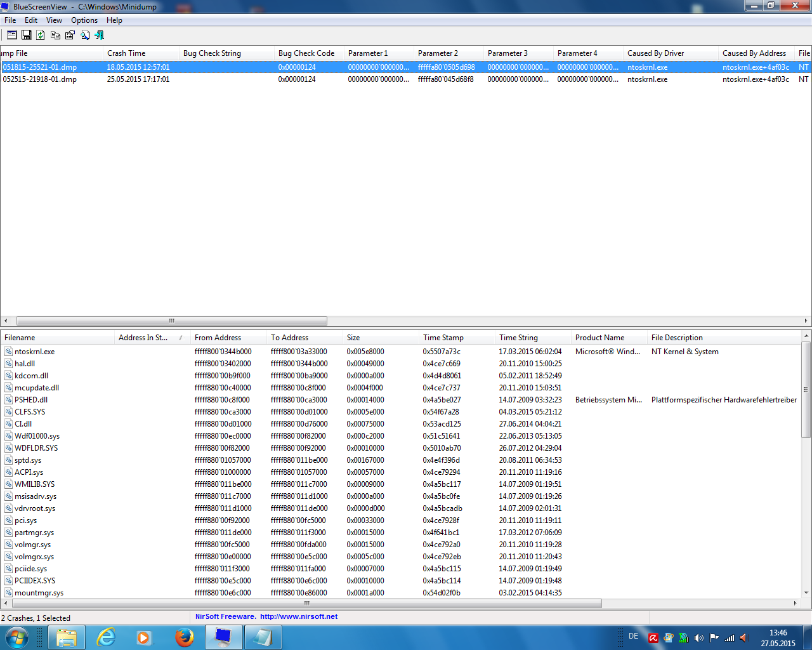Screen dimensions: 812x650
Task: Click Avira red umbrella tray icon
Action: tap(653, 638)
